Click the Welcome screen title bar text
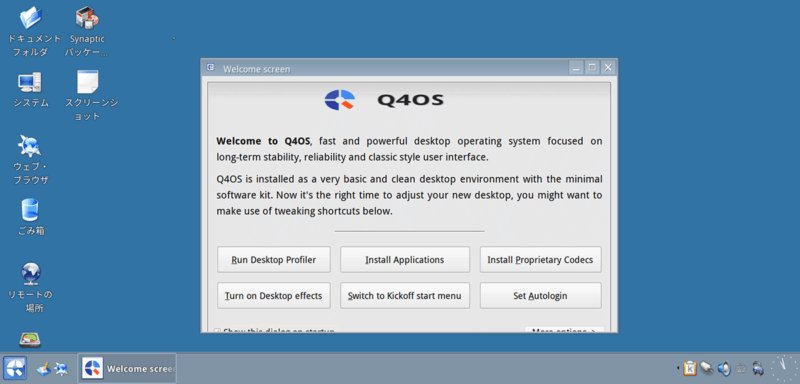This screenshot has width=800, height=384. click(257, 69)
